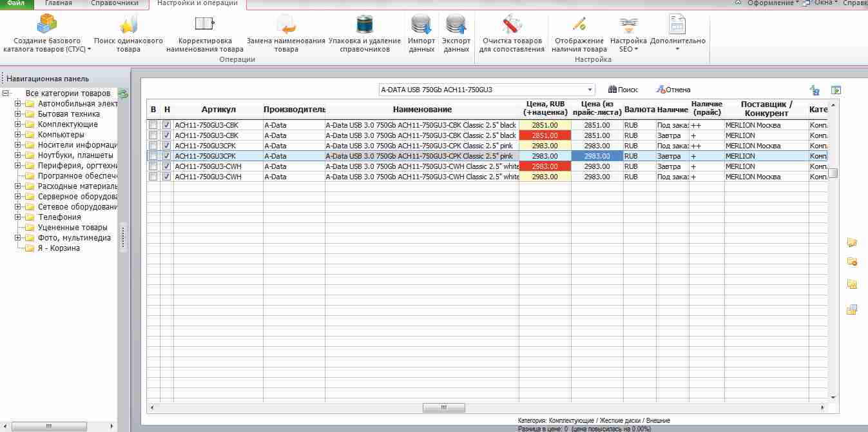Expand Бытовая техника category
The height and width of the screenshot is (432, 868).
click(18, 114)
